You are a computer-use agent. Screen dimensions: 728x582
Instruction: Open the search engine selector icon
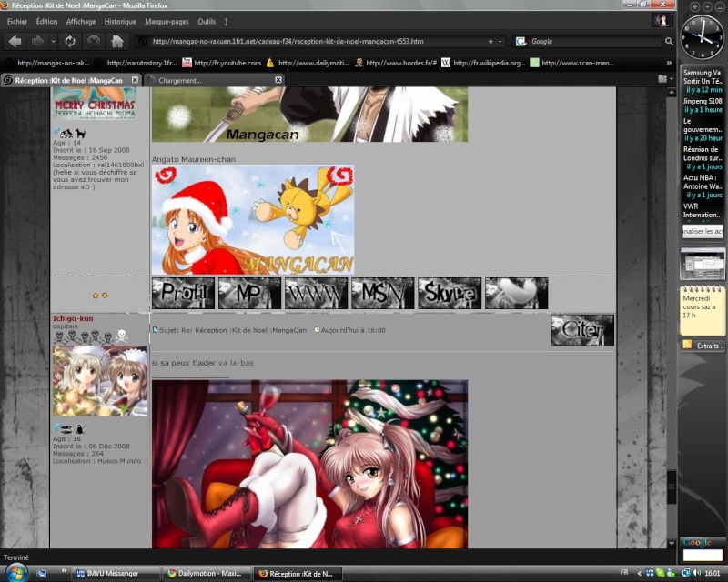coord(521,41)
